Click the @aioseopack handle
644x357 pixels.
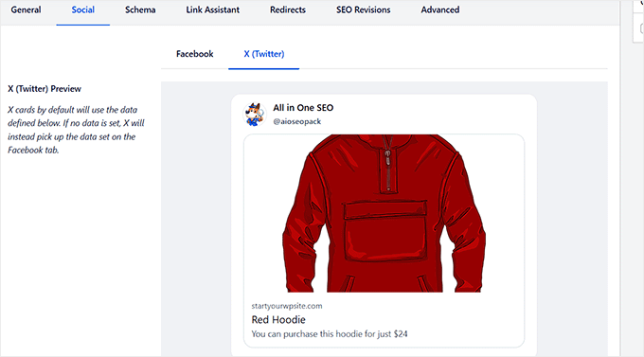pyautogui.click(x=297, y=121)
